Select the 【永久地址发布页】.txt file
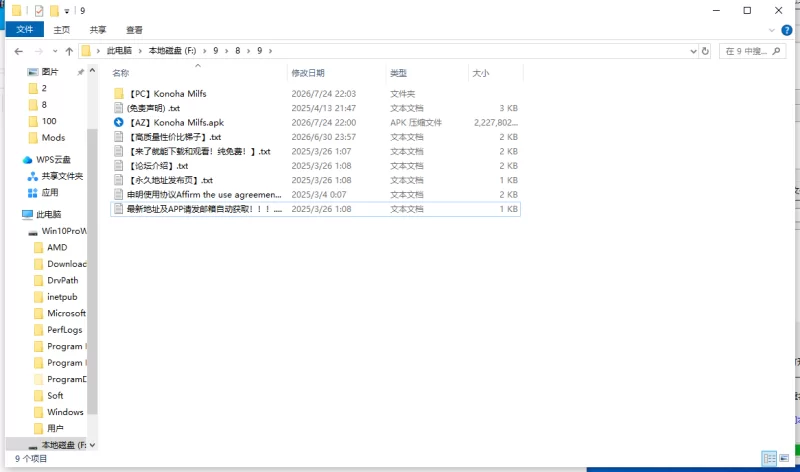This screenshot has width=800, height=472. pos(315,180)
